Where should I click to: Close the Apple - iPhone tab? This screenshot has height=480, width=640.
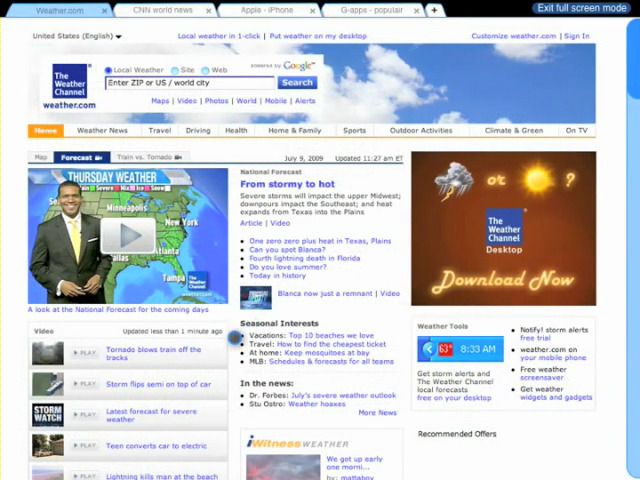pos(312,11)
